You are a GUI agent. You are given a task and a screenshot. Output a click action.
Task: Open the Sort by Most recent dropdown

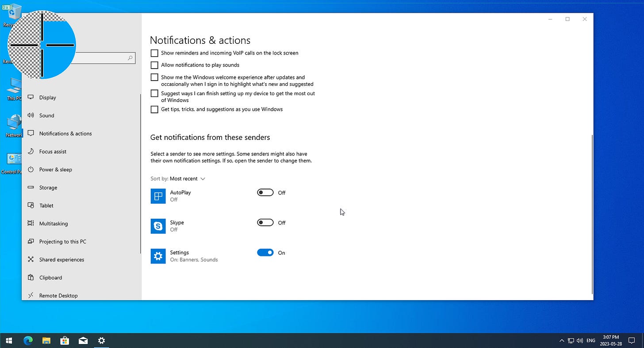[x=178, y=179]
